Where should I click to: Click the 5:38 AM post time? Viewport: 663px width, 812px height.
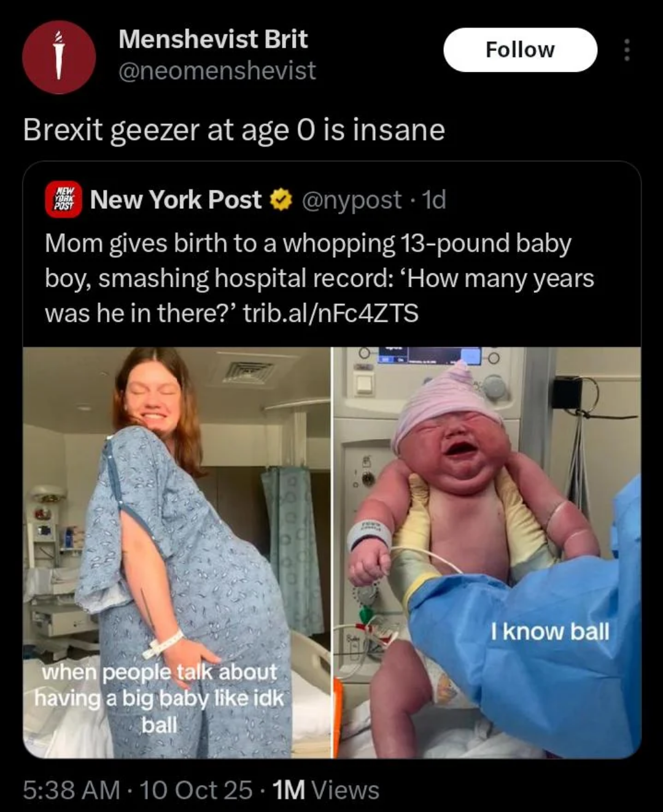tap(71, 790)
